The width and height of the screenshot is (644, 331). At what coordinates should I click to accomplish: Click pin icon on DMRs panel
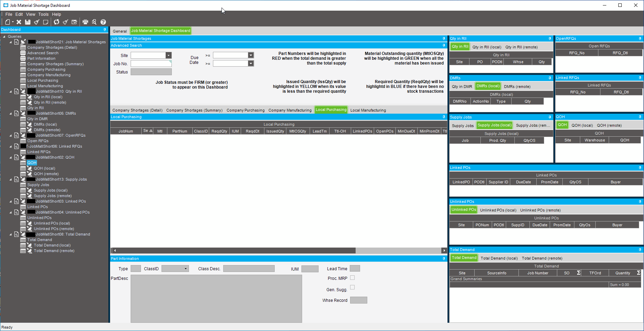pos(550,78)
